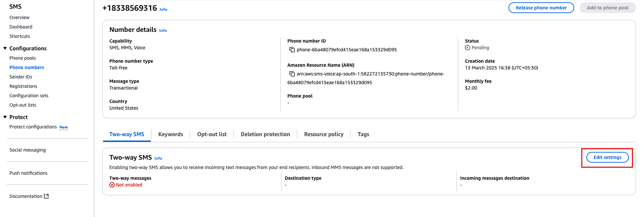Click the Not enabled error icon
Viewport: 644px width, 217px height.
(x=112, y=185)
